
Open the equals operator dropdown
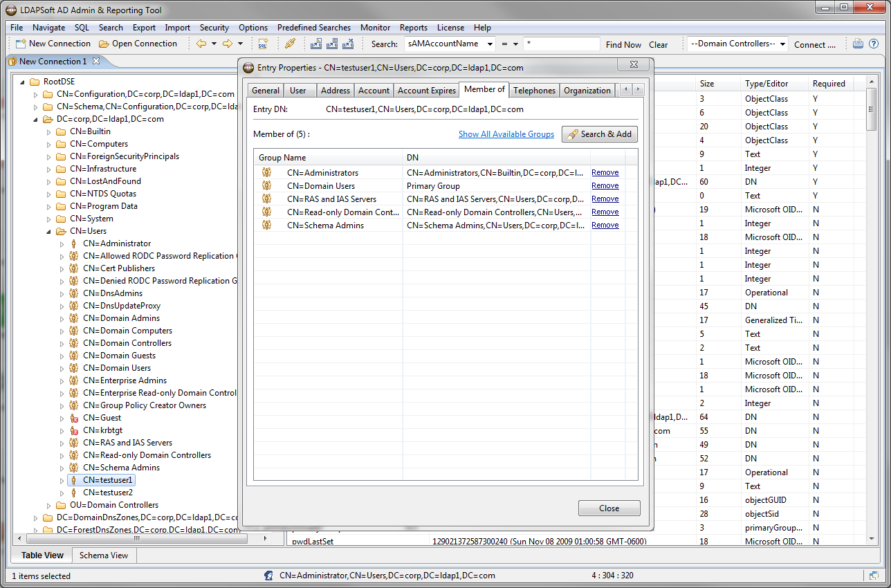(515, 44)
